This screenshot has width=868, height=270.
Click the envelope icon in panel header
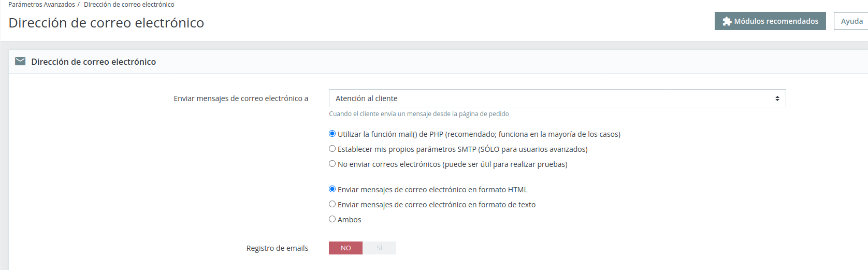click(20, 61)
